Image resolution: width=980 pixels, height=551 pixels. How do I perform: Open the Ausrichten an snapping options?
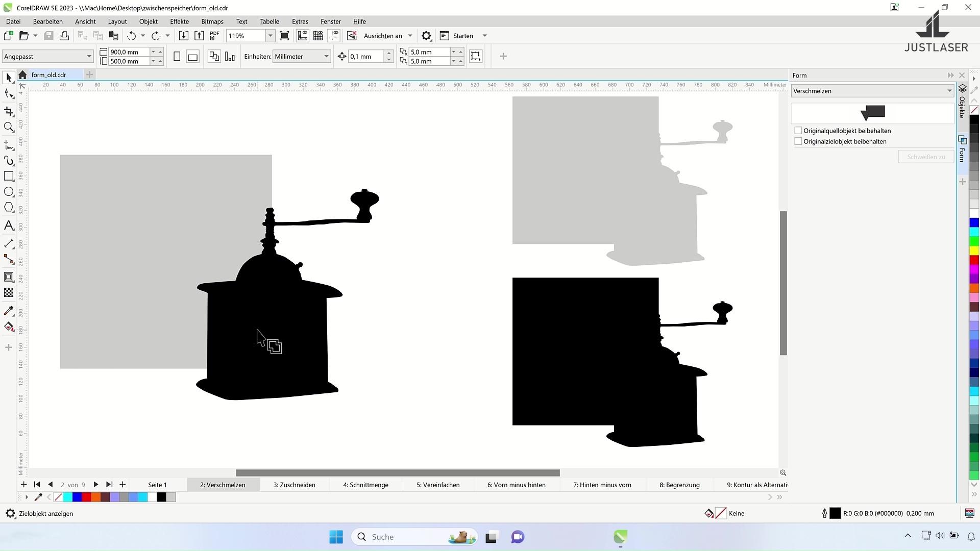pos(387,36)
